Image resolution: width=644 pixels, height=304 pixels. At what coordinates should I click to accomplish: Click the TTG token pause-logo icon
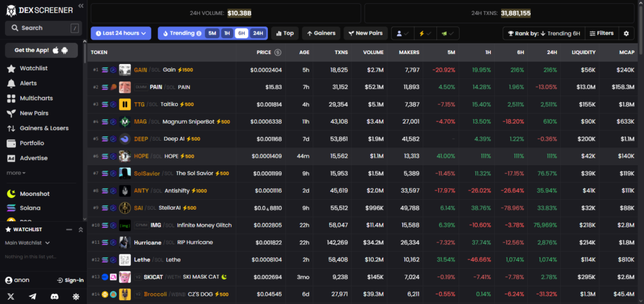coord(125,104)
